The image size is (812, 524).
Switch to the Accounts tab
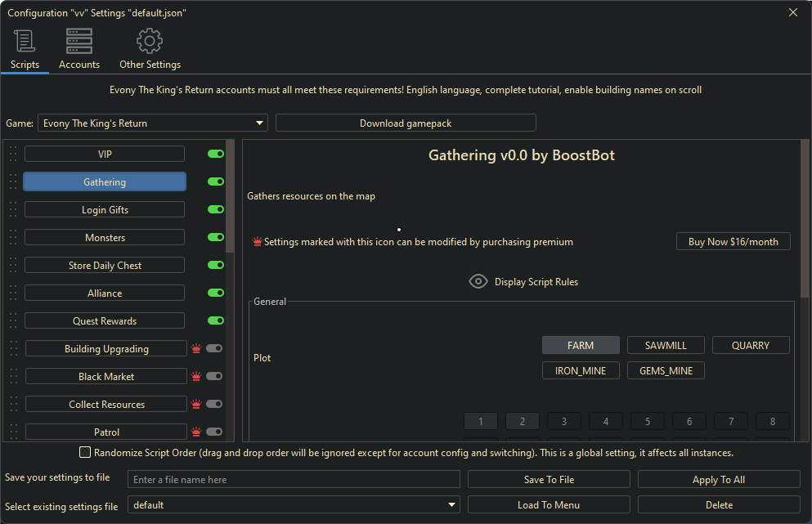pos(79,49)
